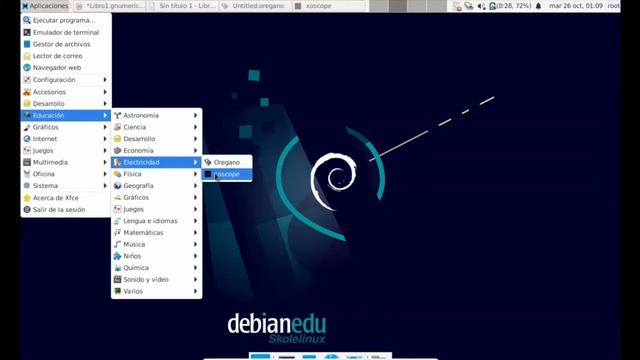Click the Oregano application icon
The width and height of the screenshot is (640, 360).
[x=208, y=162]
